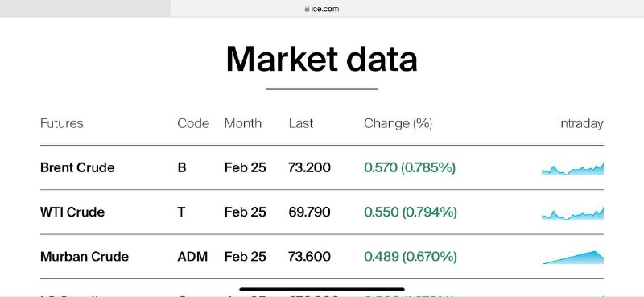
Task: Click Murban Crude code ADM
Action: (x=192, y=256)
